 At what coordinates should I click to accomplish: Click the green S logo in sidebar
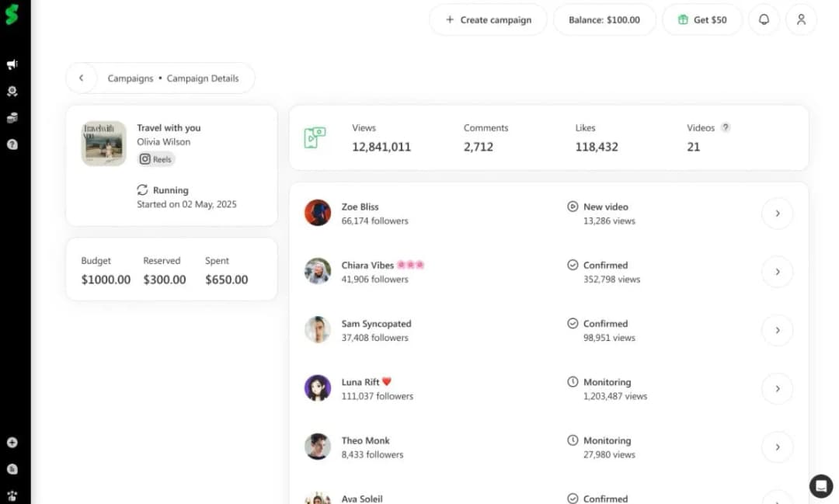(12, 15)
